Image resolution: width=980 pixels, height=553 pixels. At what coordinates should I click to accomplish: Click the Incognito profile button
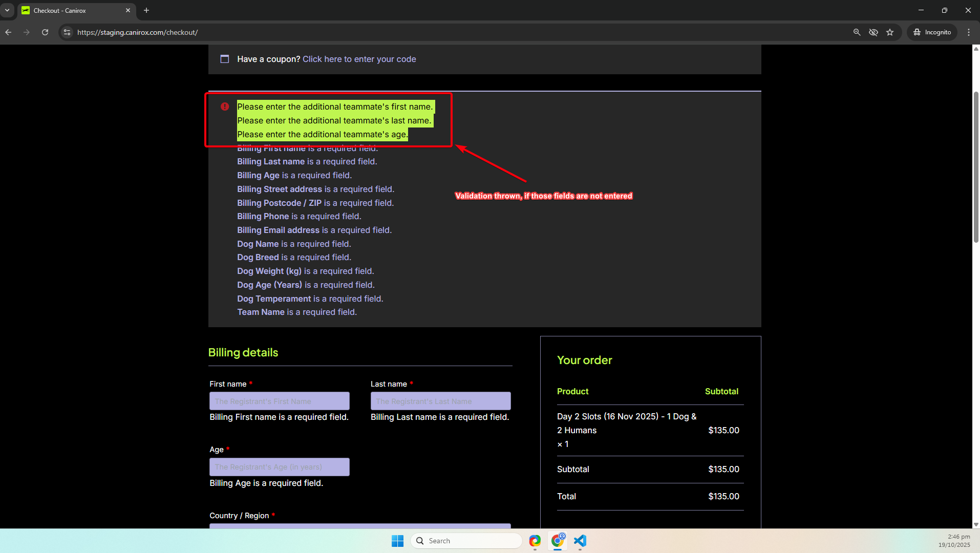(x=932, y=32)
